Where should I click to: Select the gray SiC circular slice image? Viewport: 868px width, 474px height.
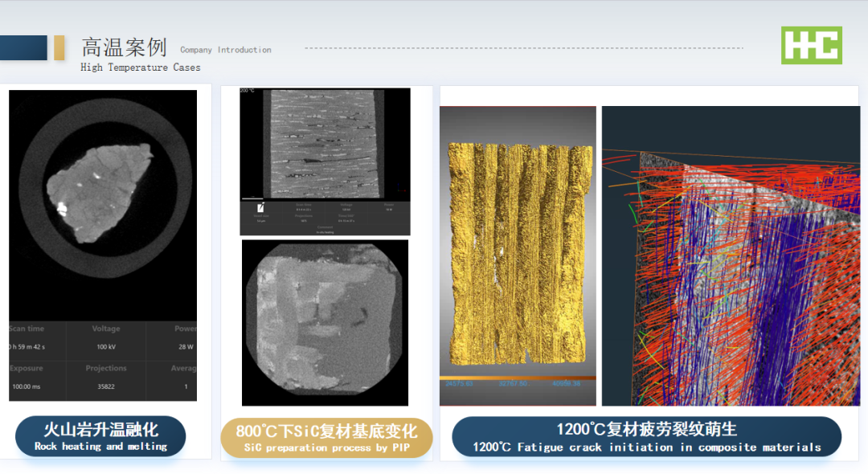coord(325,322)
